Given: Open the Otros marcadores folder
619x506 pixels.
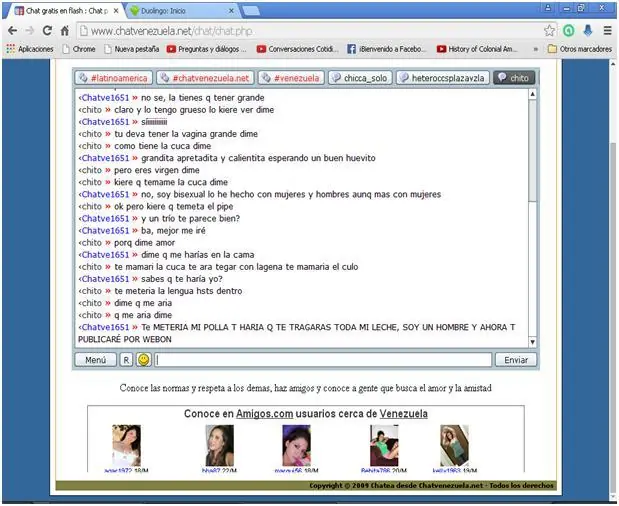Looking at the screenshot, I should [x=580, y=49].
